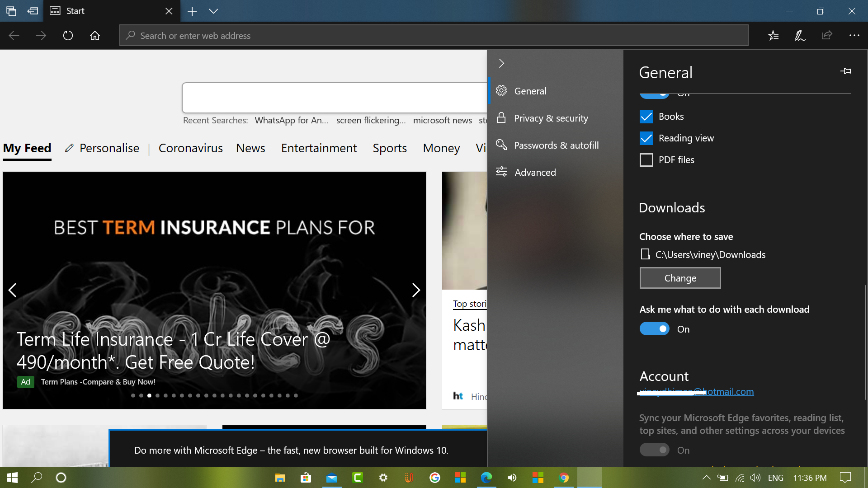Check the PDF files checkbox
868x488 pixels.
(x=646, y=160)
